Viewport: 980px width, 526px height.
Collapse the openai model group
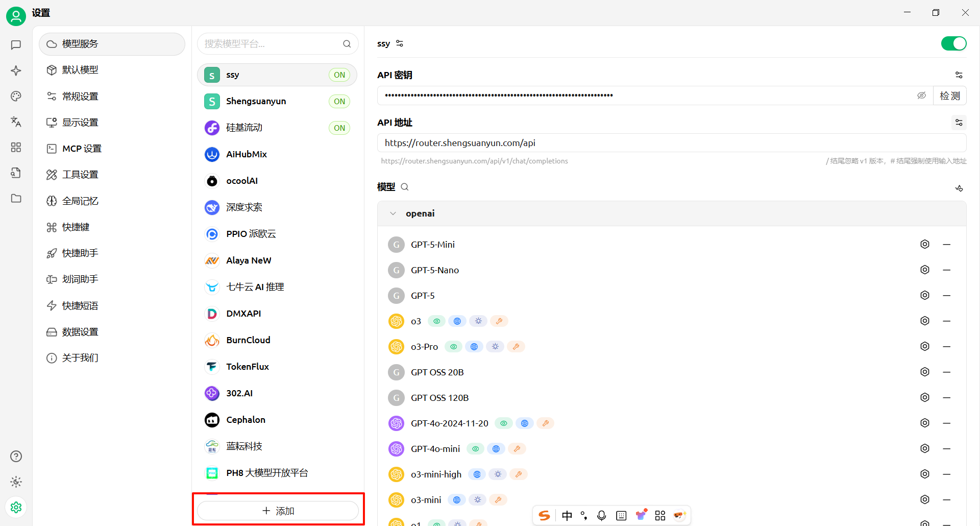393,213
